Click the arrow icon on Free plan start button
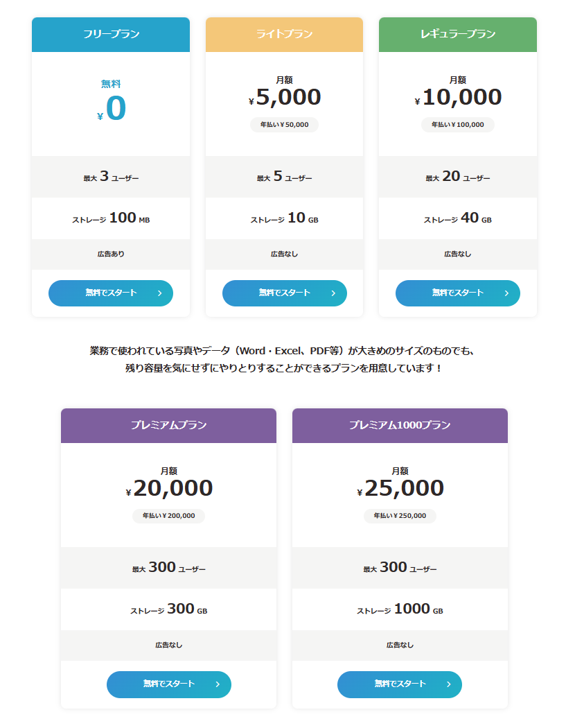Screen dimensions: 566x728 pos(160,293)
